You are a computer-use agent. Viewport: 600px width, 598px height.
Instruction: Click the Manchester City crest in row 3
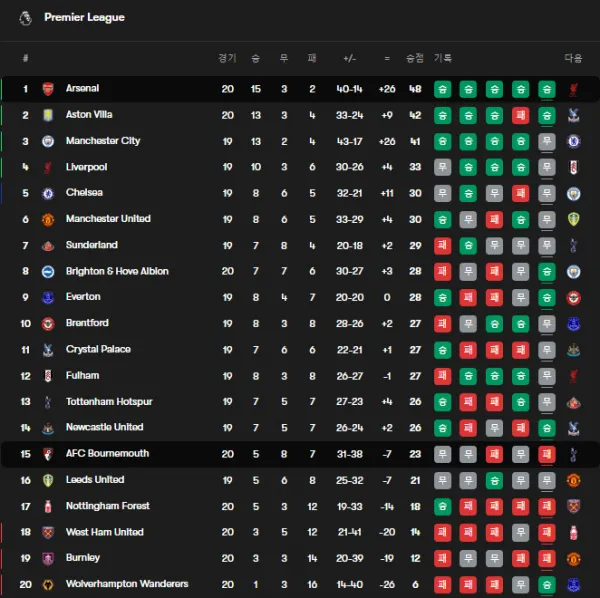point(47,141)
